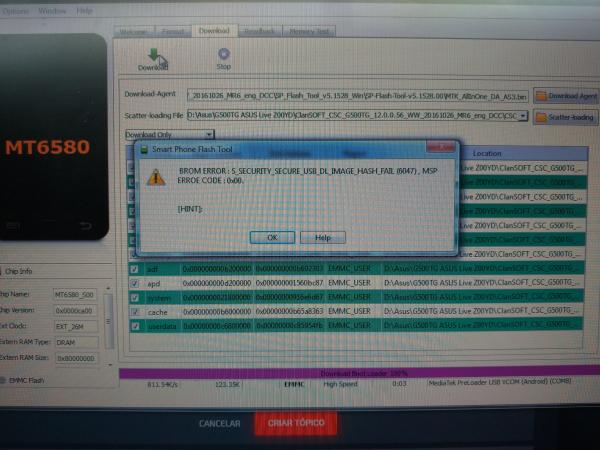Click the green Download arrow icon
The width and height of the screenshot is (600, 450).
[x=154, y=55]
